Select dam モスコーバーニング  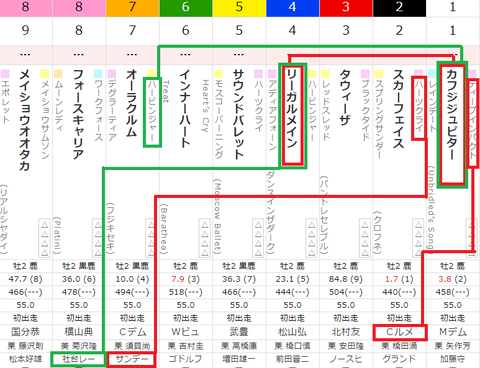pos(219,119)
